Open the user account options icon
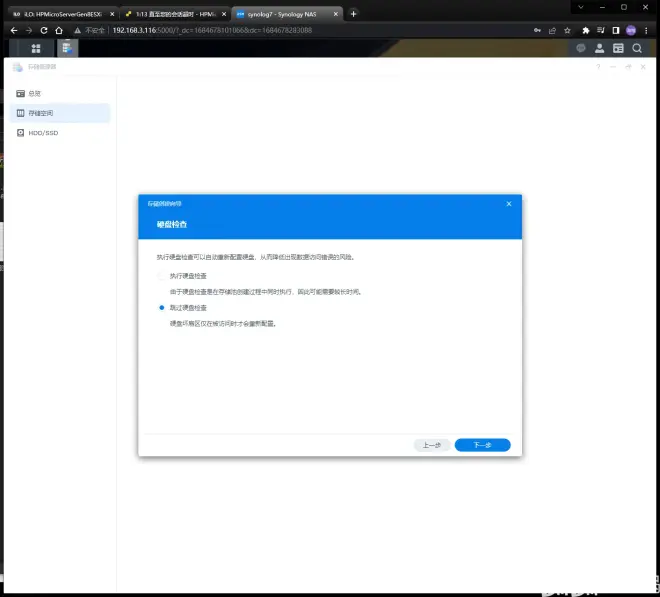 599,48
